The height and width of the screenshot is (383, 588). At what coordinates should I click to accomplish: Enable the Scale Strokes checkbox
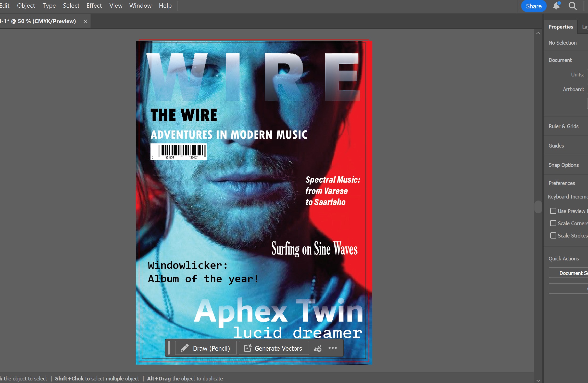(x=553, y=235)
